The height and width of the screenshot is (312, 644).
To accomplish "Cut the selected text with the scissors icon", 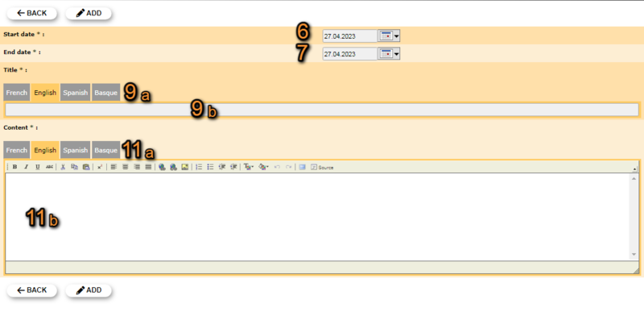I will (64, 167).
